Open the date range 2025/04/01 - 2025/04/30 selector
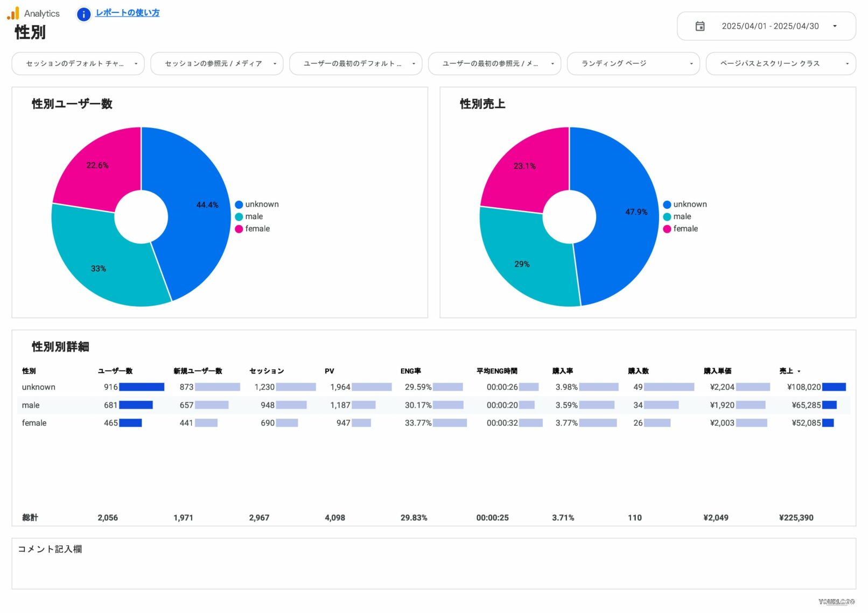Screen dimensions: 868x613 (x=769, y=26)
